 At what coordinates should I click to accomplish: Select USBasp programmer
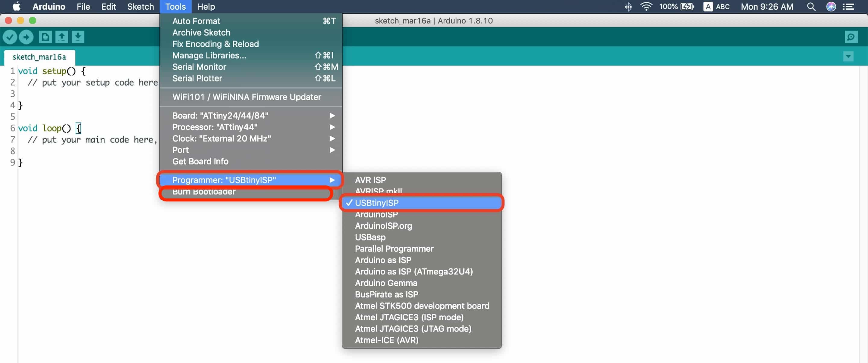[422, 237]
